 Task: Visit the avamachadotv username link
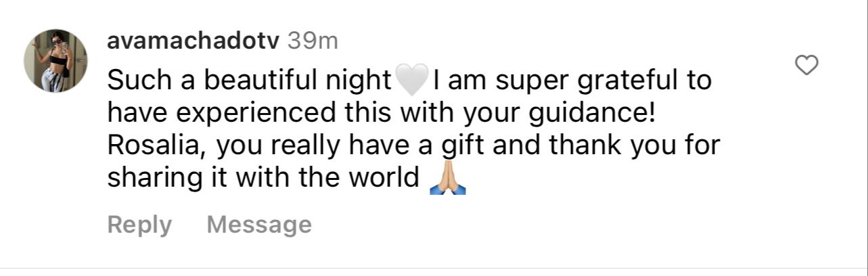tap(193, 41)
